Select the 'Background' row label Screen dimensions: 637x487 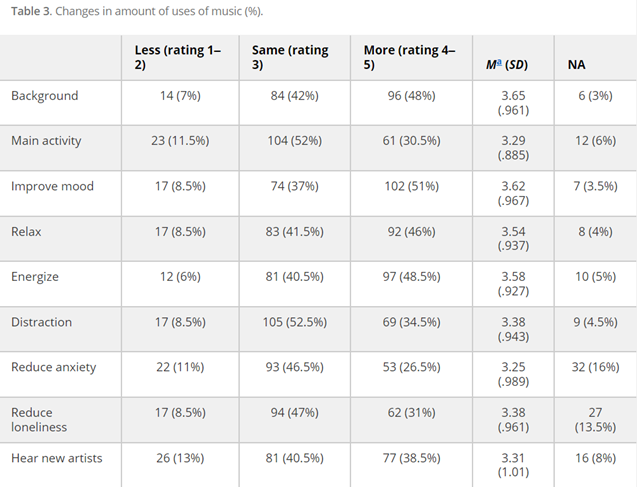[45, 96]
